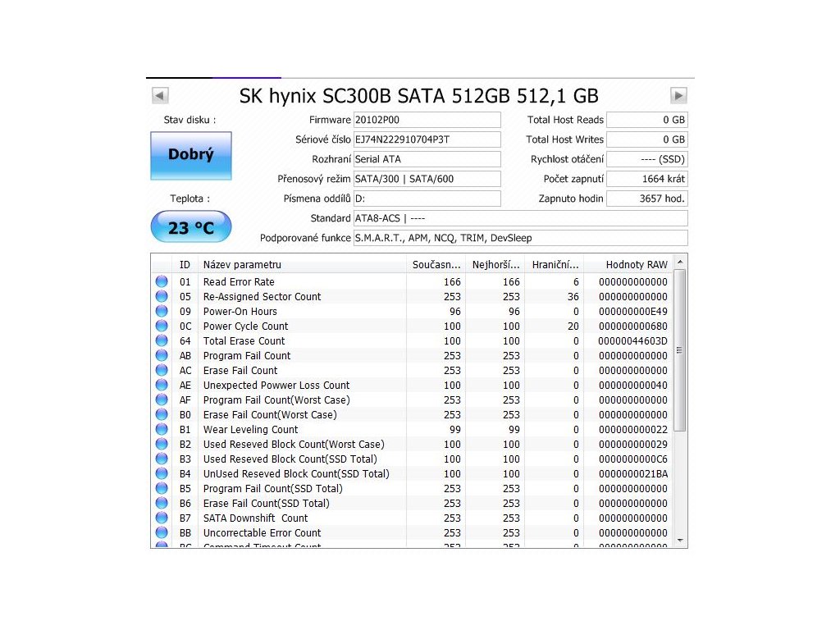Click status icon for Power Cycle Count
This screenshot has height=630, width=840.
[162, 326]
